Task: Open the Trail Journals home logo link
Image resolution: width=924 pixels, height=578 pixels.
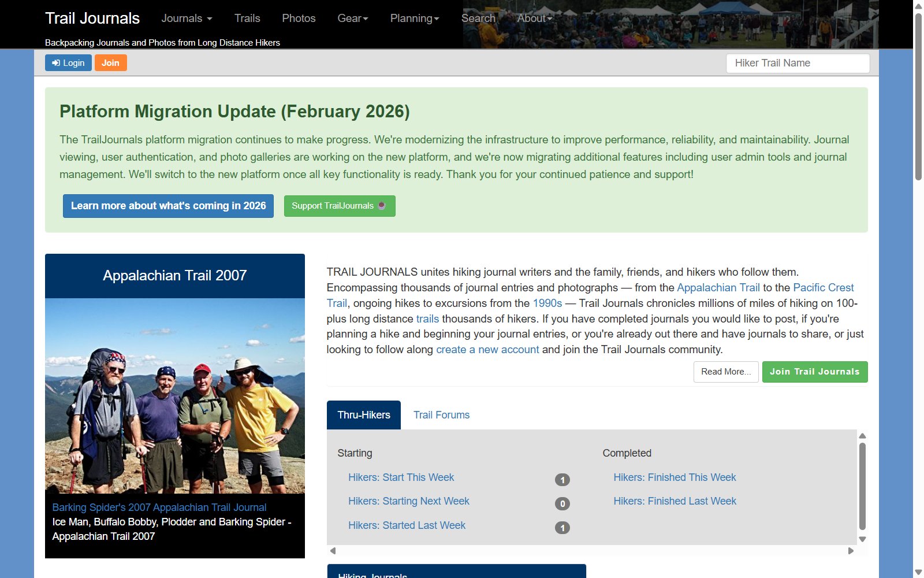Action: point(92,18)
